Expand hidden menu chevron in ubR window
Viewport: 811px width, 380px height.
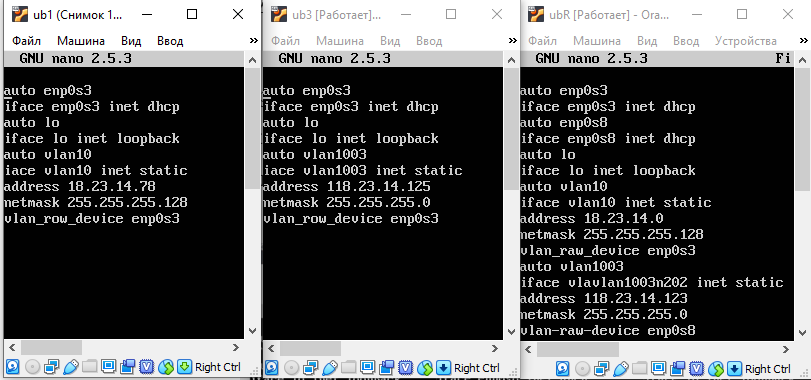pos(803,40)
